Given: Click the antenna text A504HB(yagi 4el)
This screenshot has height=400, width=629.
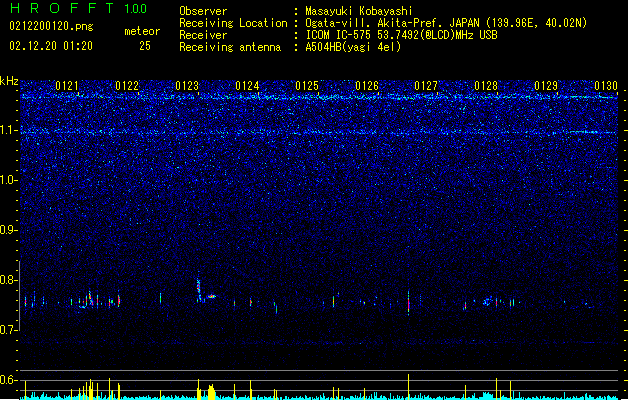Looking at the screenshot, I should coord(353,47).
